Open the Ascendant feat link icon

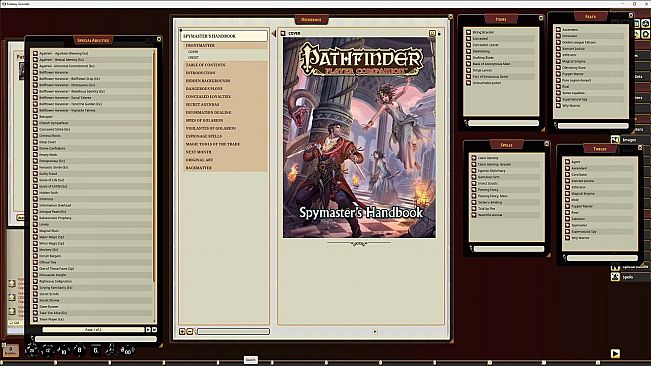tap(558, 29)
